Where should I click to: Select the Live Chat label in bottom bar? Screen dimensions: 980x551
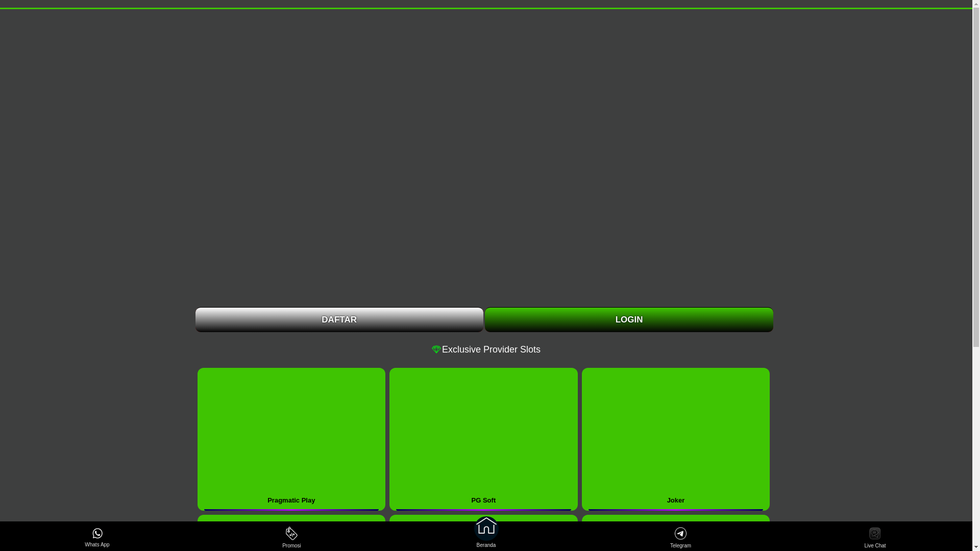tap(875, 546)
